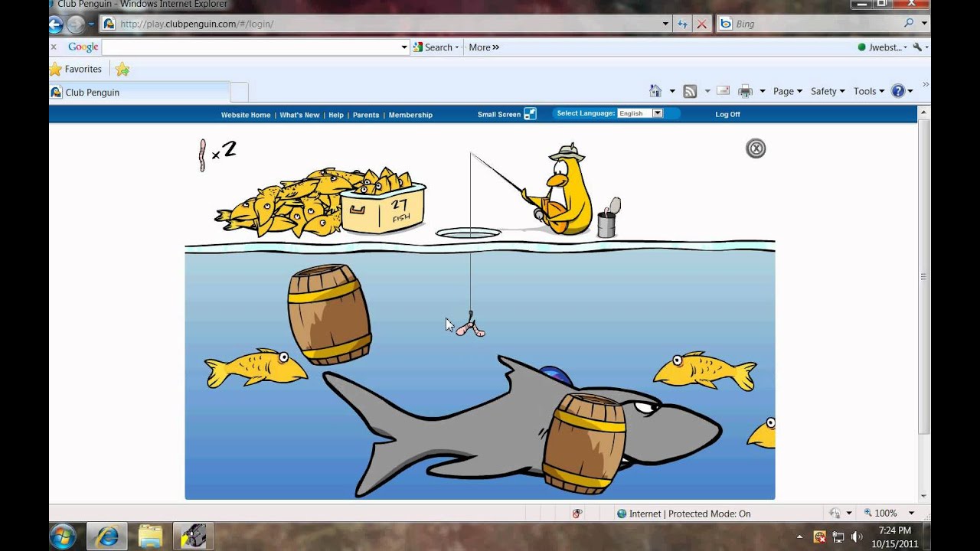980x551 pixels.
Task: Open the What's New link
Action: 299,115
